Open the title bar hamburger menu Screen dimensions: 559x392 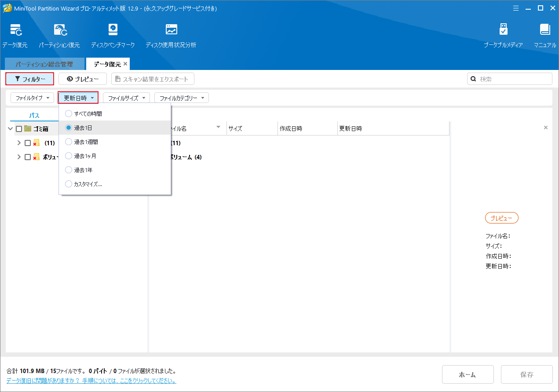(516, 8)
